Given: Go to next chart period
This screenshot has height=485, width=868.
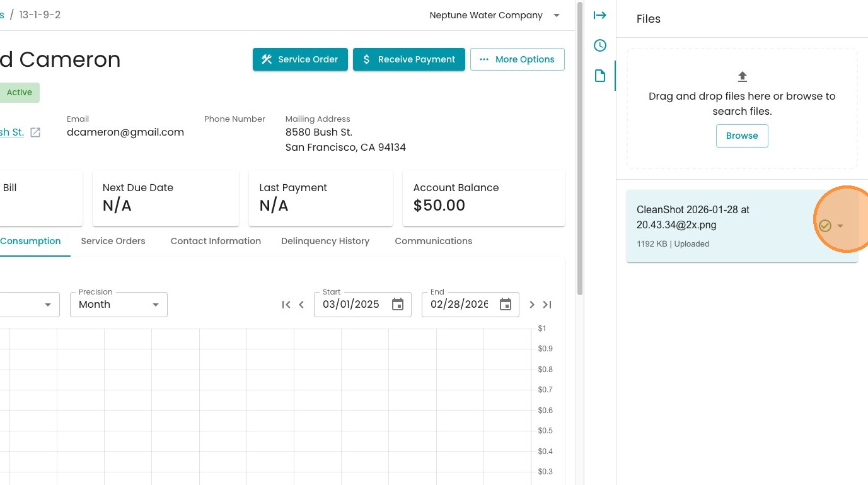Looking at the screenshot, I should [532, 305].
